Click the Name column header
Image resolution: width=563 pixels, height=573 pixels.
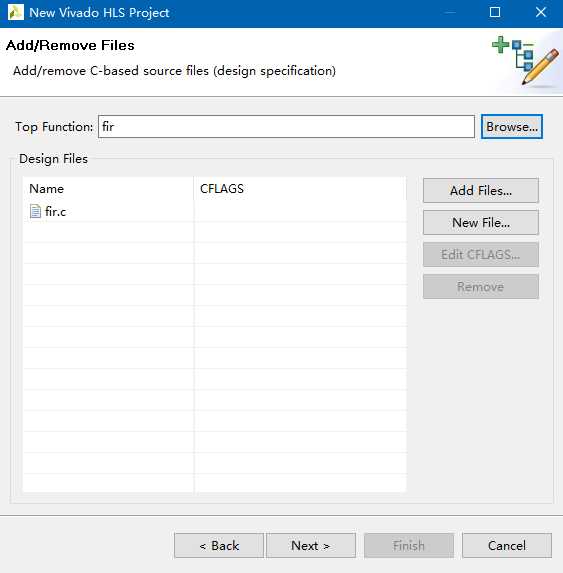pos(108,189)
